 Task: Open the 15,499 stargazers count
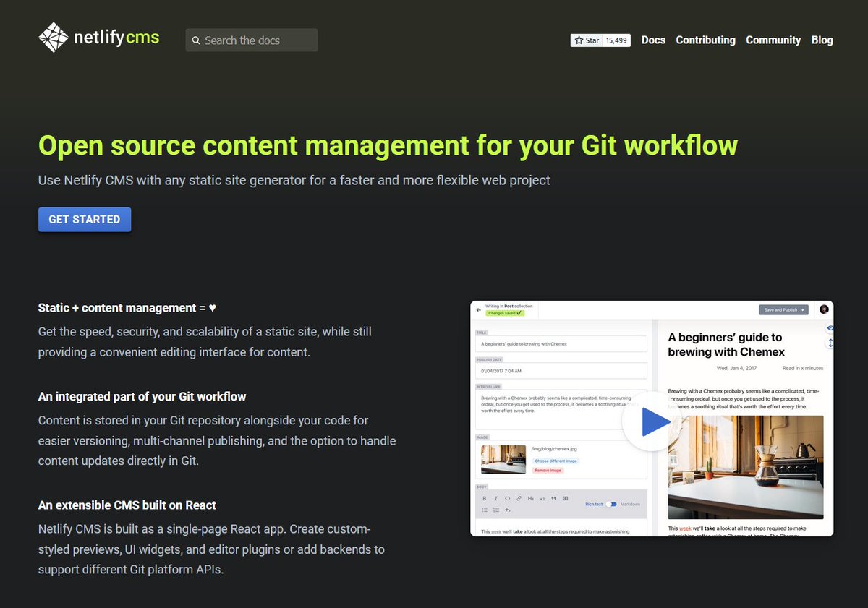pyautogui.click(x=616, y=40)
